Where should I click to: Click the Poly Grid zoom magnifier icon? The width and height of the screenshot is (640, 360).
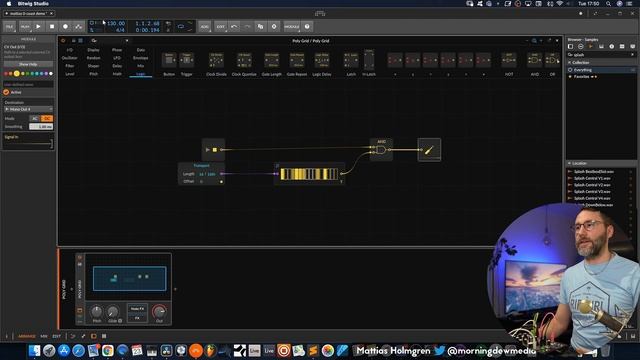pyautogui.click(x=534, y=41)
